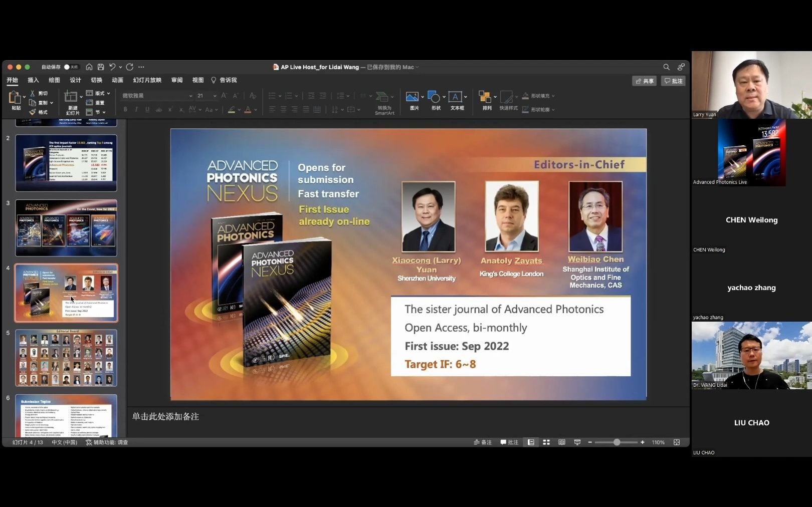Toggle bold formatting

(x=125, y=109)
